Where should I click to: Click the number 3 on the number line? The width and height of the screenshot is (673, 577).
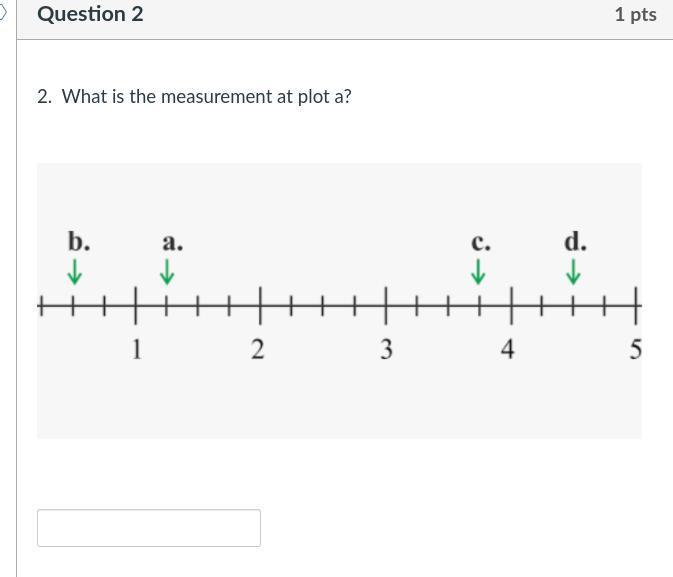[x=386, y=349]
